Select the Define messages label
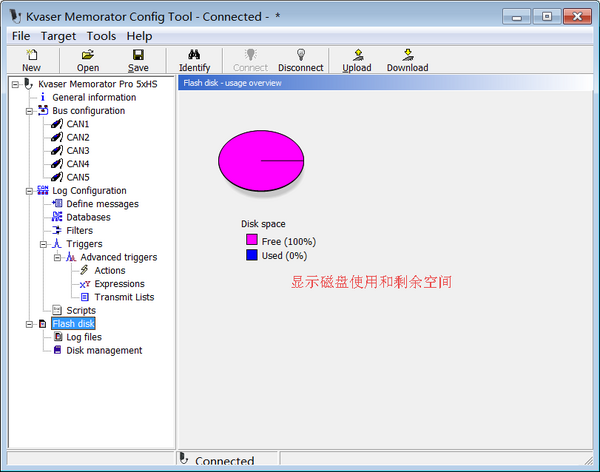 (x=103, y=204)
